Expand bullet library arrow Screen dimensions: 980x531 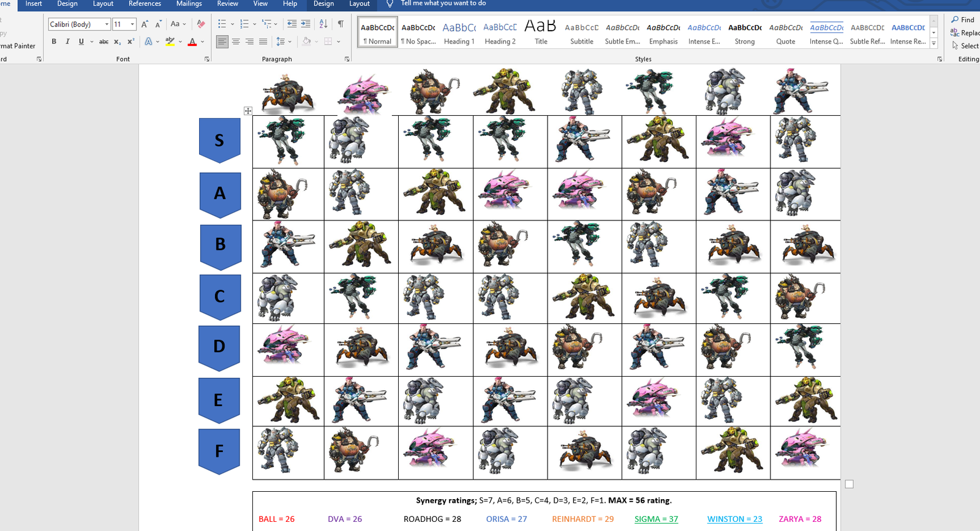(x=232, y=24)
